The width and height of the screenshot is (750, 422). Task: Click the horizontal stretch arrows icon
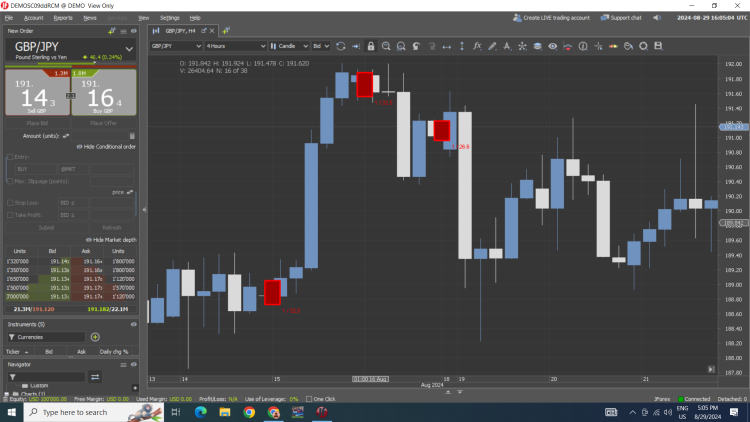446,46
